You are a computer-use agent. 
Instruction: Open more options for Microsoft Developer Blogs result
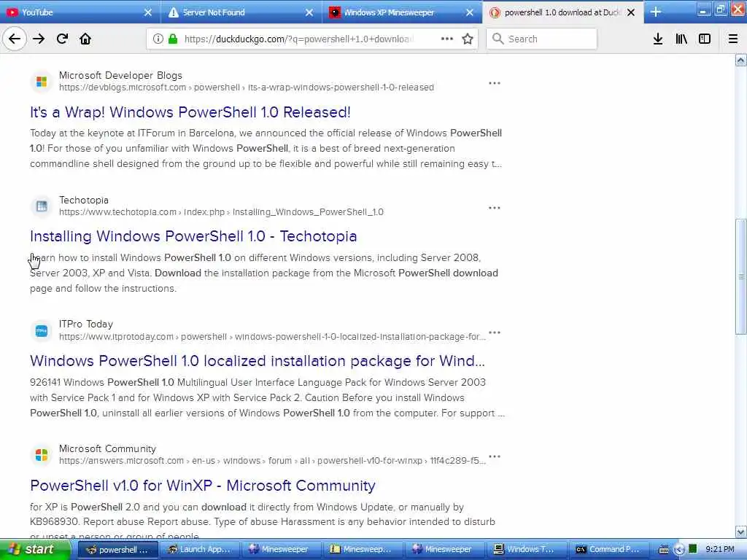click(495, 83)
